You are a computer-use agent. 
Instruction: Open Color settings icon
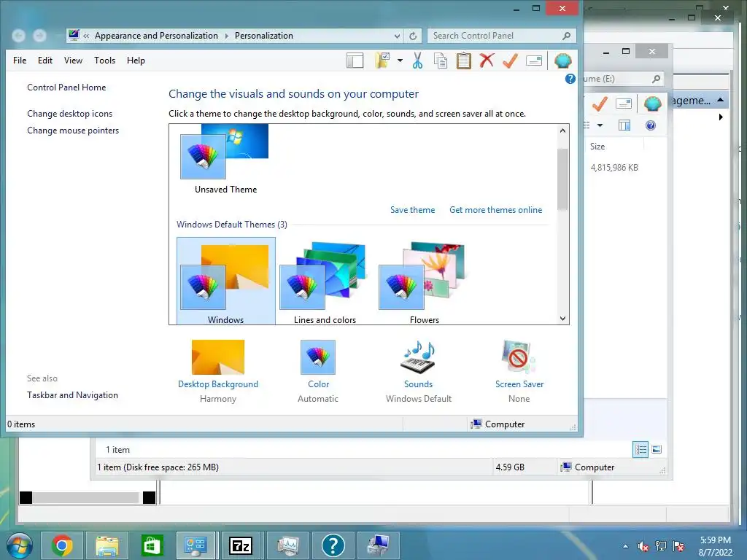pos(318,357)
